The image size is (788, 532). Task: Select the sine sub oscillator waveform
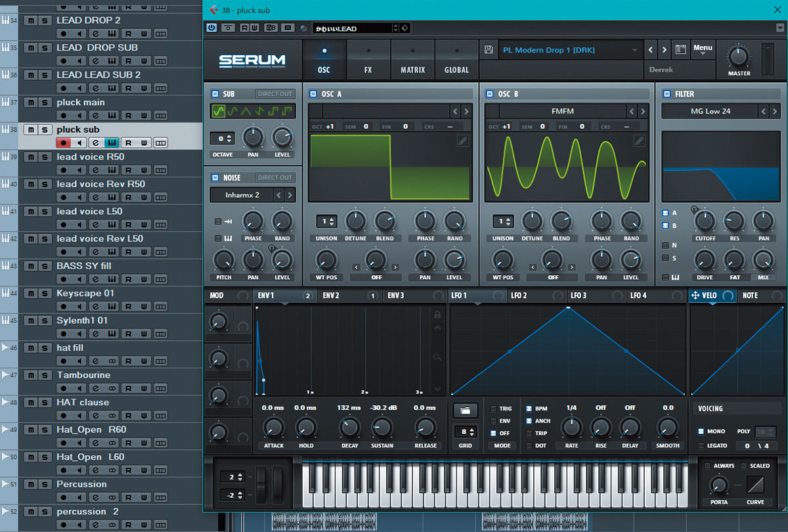[x=219, y=111]
